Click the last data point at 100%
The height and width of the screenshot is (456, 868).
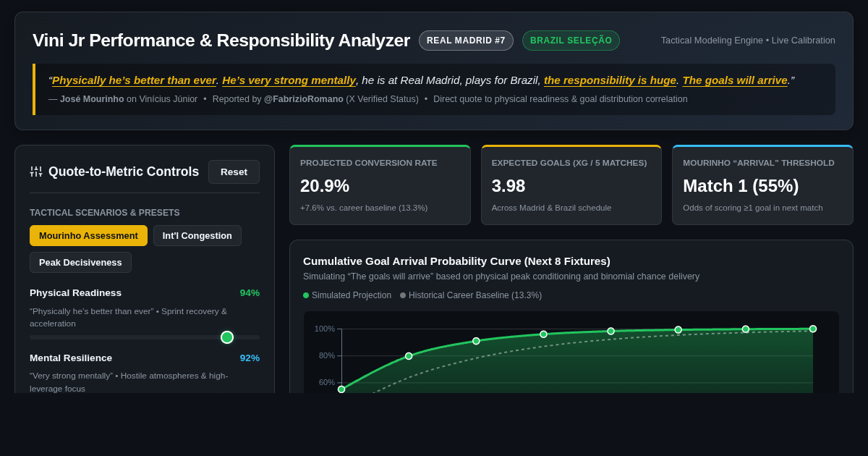pyautogui.click(x=813, y=329)
